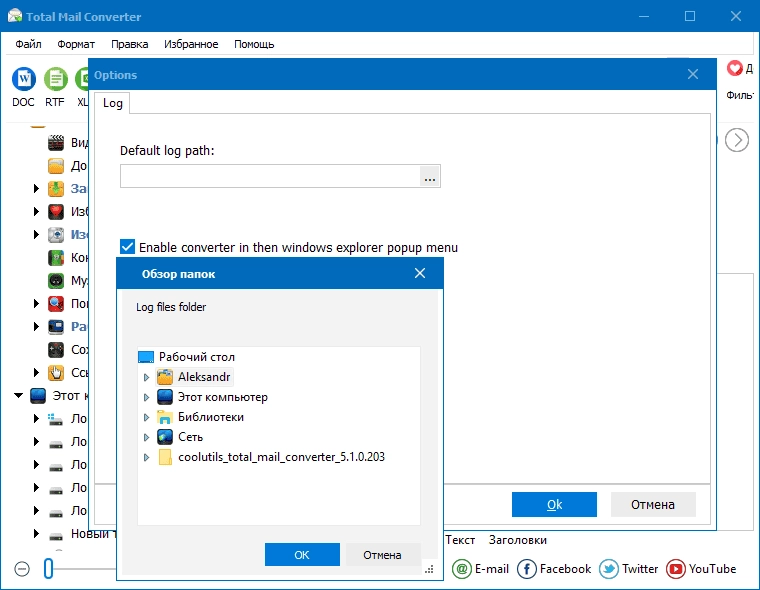Open the heart favorites icon in the toolbar
This screenshot has height=590, width=760.
pos(734,68)
